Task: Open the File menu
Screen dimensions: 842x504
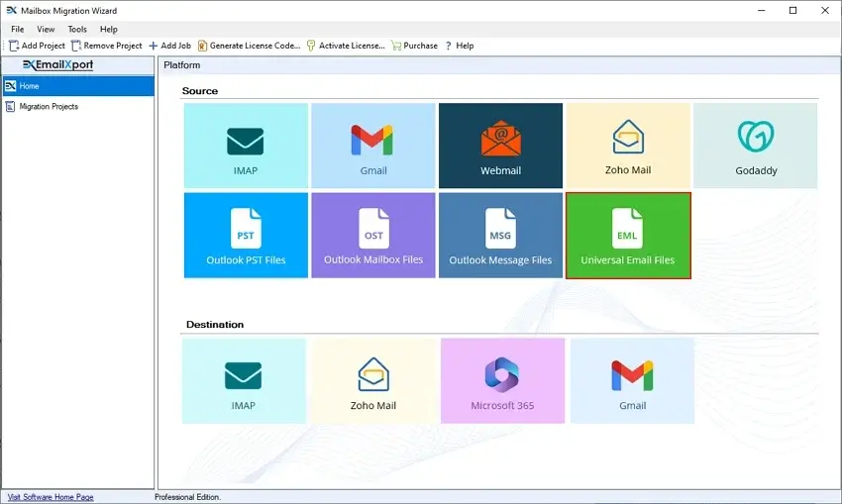Action: (18, 29)
